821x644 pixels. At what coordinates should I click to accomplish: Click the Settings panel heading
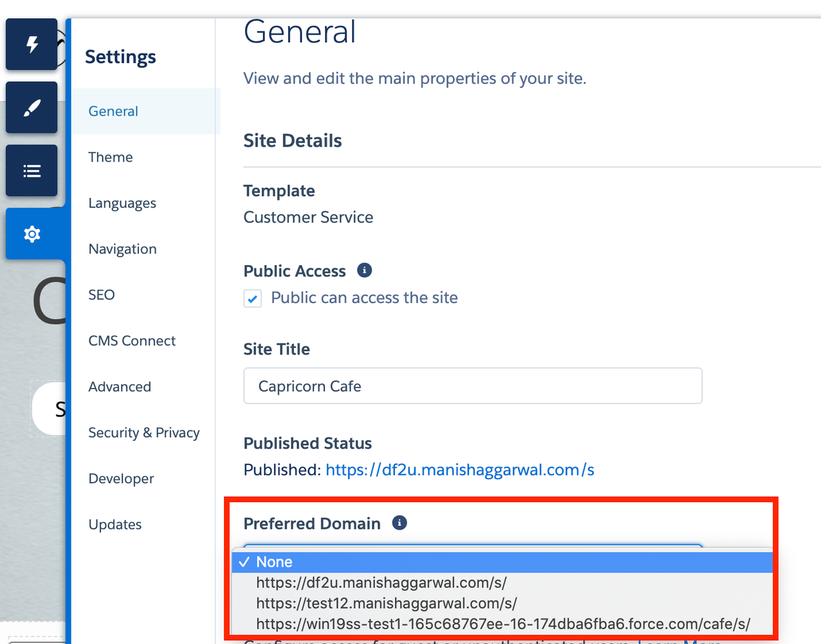(120, 57)
